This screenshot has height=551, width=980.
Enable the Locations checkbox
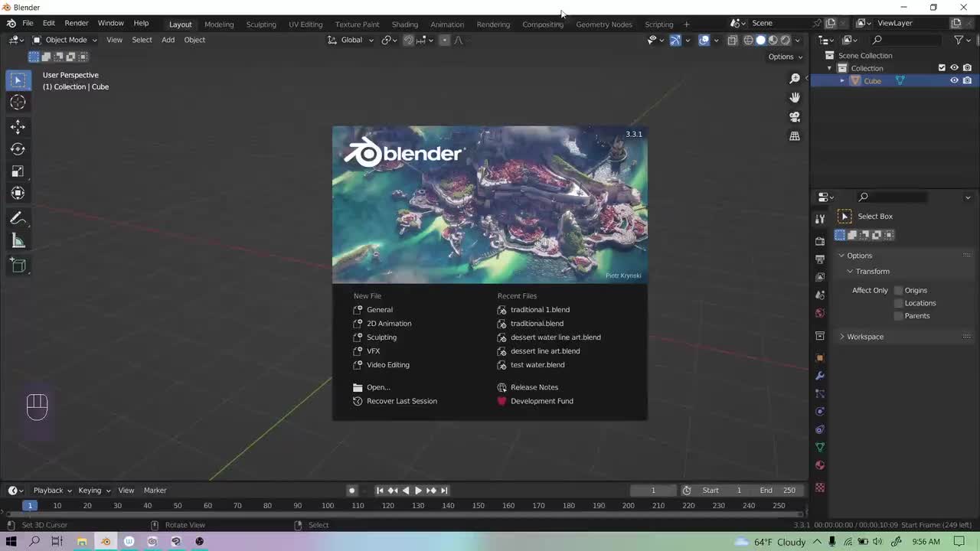(899, 303)
